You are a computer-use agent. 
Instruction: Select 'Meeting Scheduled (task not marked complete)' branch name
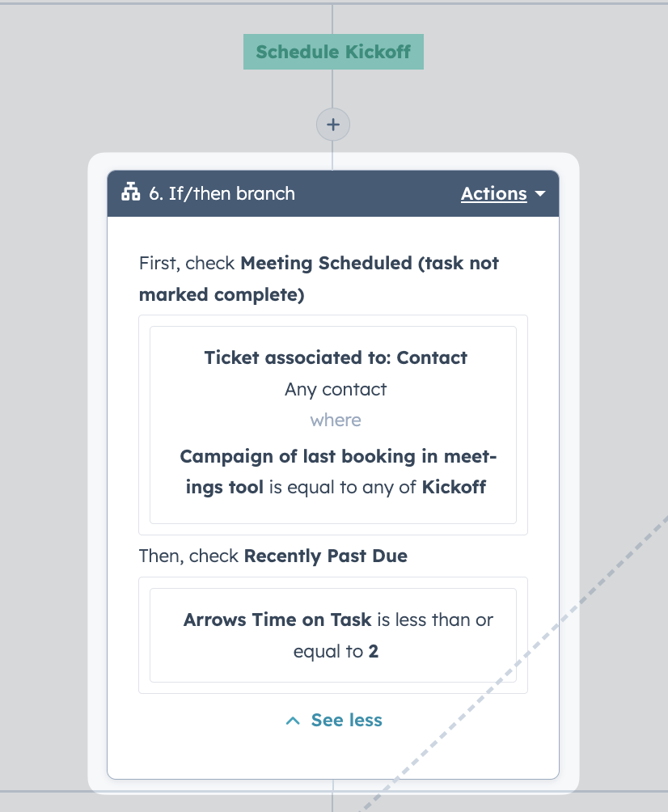pyautogui.click(x=319, y=278)
